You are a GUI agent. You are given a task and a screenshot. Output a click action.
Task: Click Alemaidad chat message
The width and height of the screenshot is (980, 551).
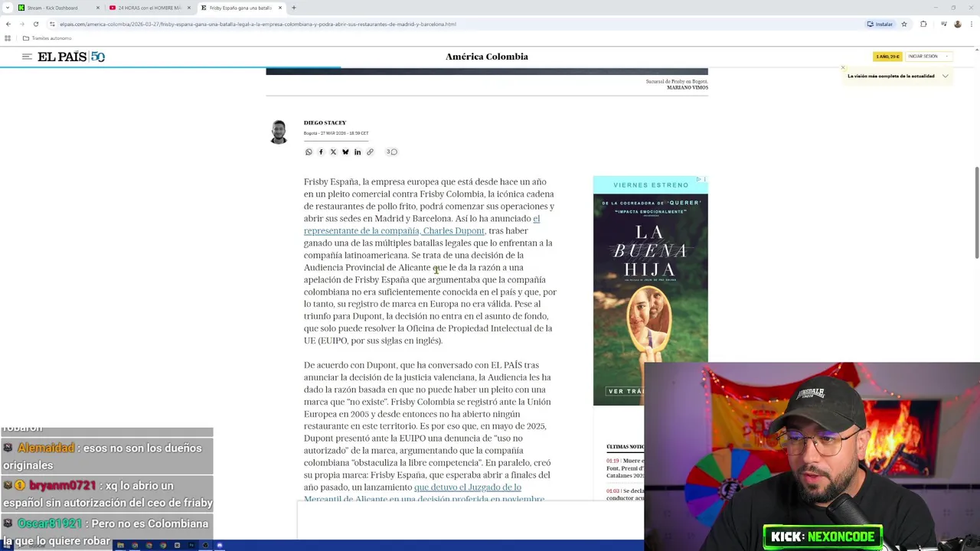(x=106, y=457)
